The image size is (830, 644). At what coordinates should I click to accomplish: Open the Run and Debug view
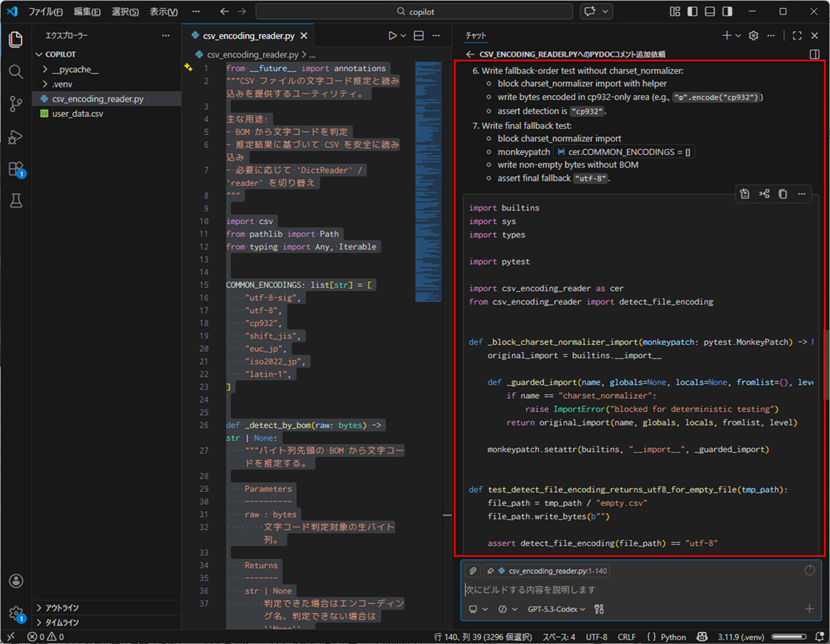click(x=16, y=137)
